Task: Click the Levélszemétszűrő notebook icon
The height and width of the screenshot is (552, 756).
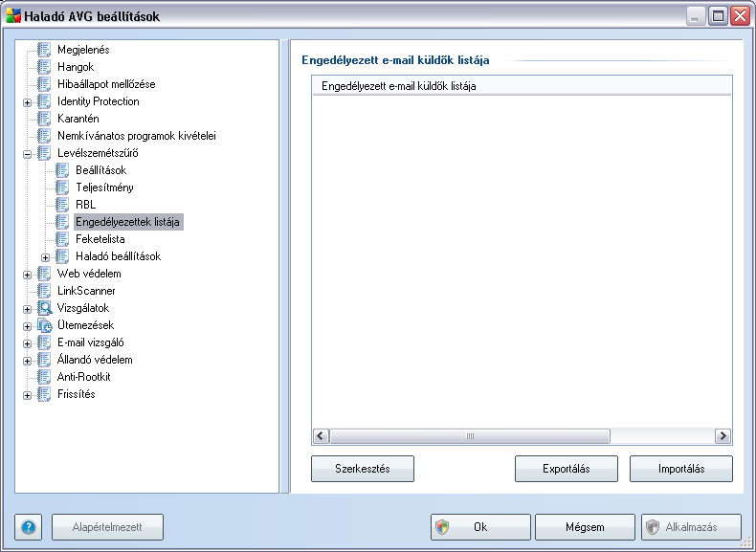Action: pos(44,153)
